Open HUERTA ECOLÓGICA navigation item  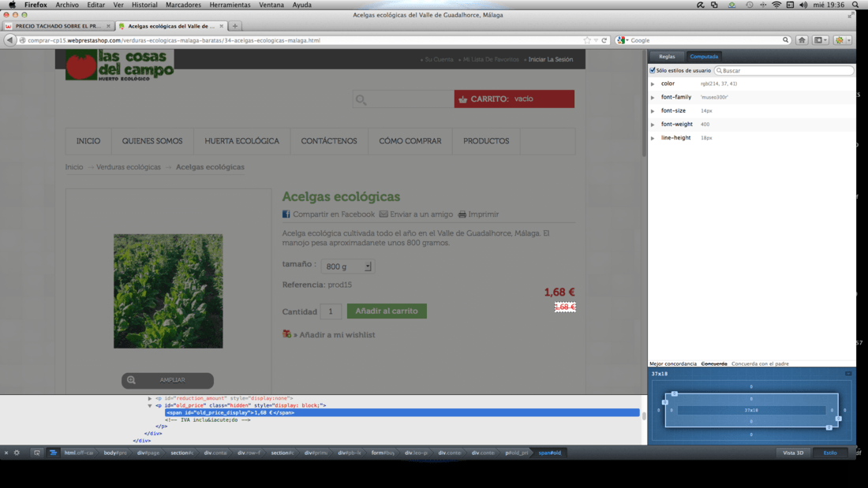point(242,141)
